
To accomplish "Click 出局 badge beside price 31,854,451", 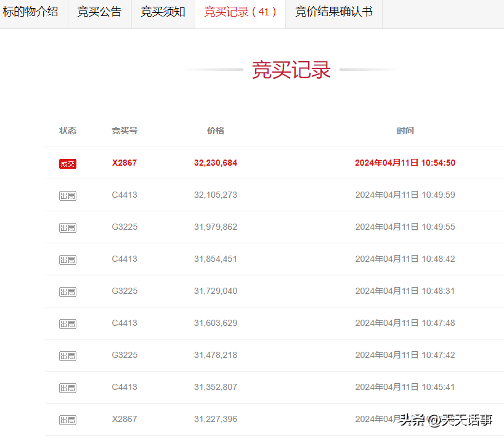I will tap(68, 260).
